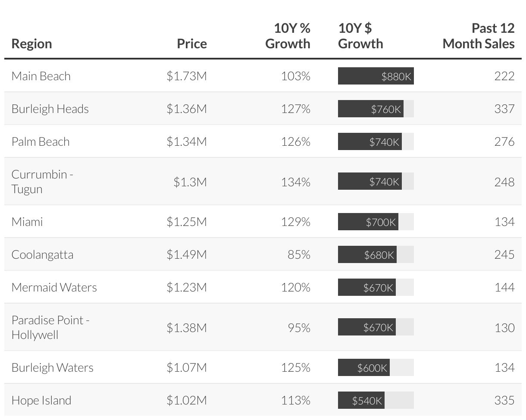526x420 pixels.
Task: Select the $540K growth bar for Hope Island
Action: [x=361, y=401]
